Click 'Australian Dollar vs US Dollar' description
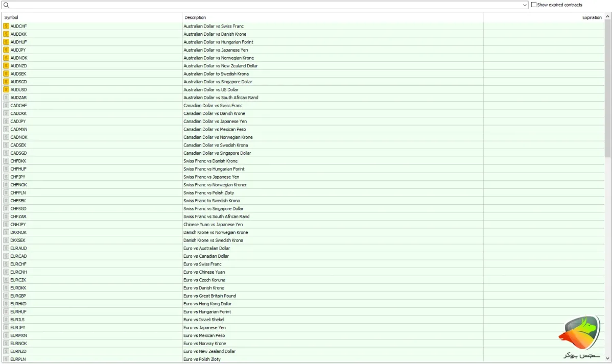 pyautogui.click(x=211, y=89)
